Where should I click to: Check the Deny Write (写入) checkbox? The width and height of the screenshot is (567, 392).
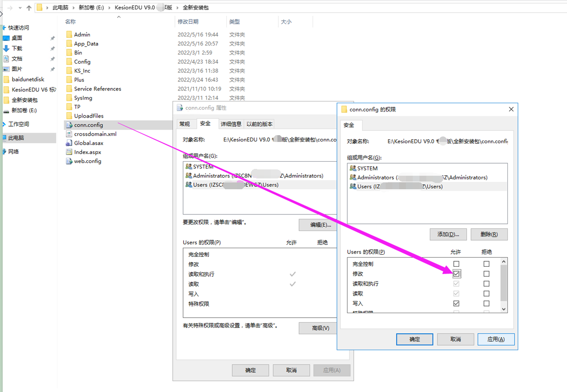(x=486, y=304)
